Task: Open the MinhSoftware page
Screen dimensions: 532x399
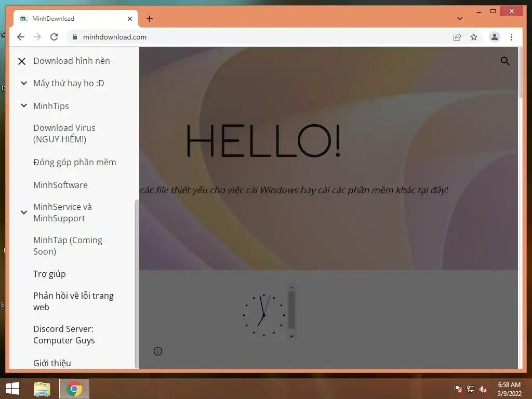Action: coord(60,185)
